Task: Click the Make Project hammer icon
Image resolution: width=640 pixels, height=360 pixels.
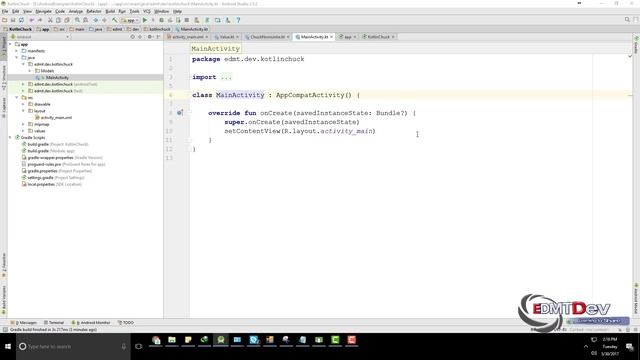Action: coord(115,20)
